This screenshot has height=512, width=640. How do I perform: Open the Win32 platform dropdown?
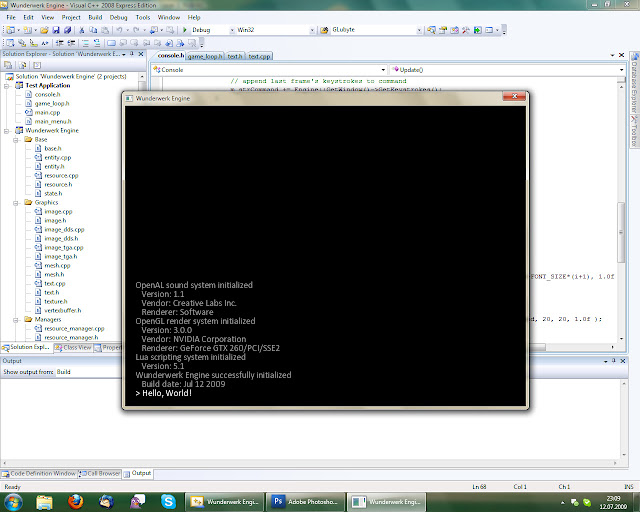[x=312, y=30]
